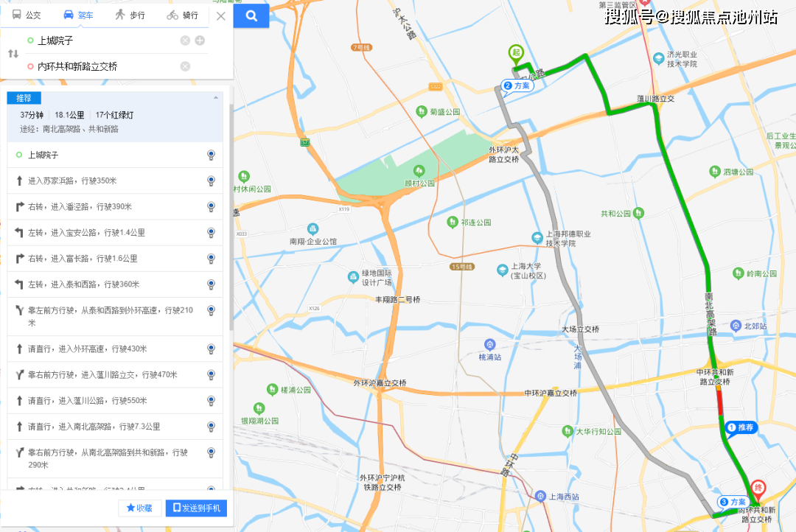Select route option 2 方案 on map
This screenshot has width=796, height=532.
pyautogui.click(x=517, y=85)
